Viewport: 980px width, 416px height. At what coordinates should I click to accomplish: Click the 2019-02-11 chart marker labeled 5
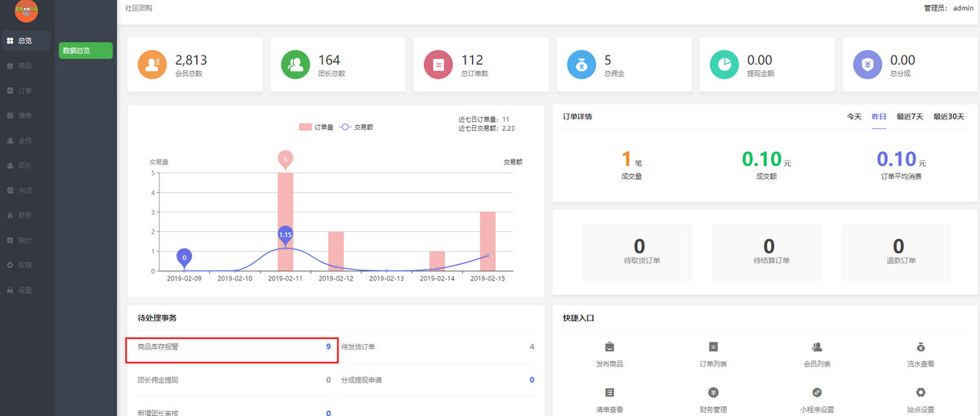click(285, 159)
